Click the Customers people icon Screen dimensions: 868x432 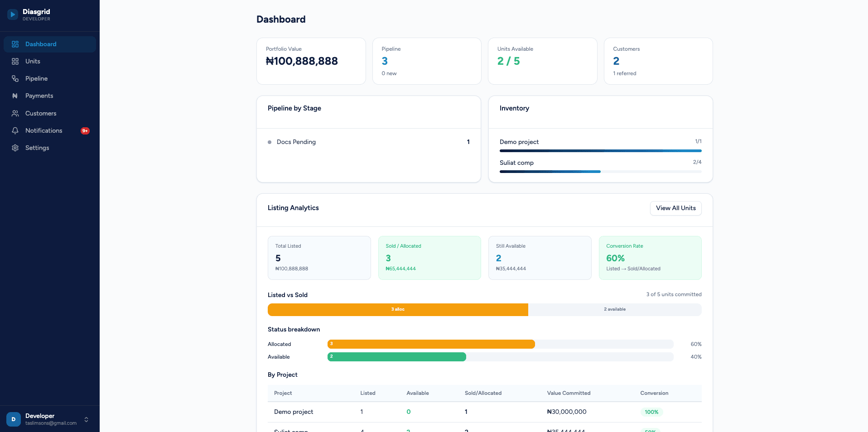15,113
